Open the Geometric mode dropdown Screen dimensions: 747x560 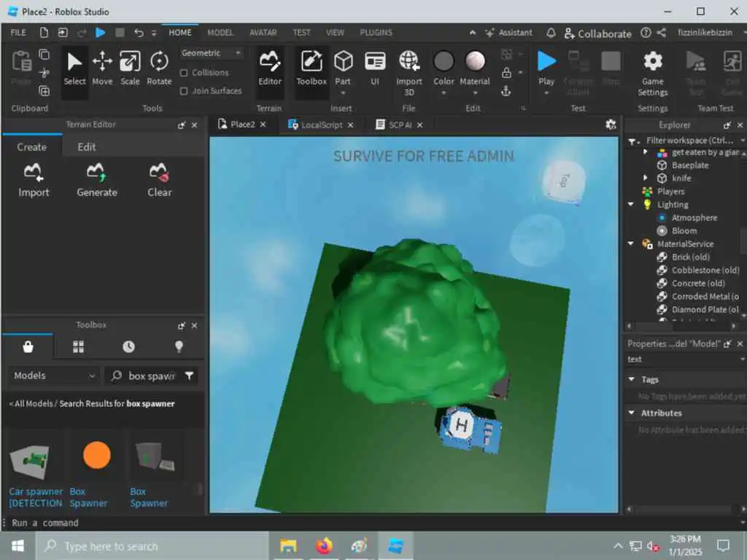point(211,52)
